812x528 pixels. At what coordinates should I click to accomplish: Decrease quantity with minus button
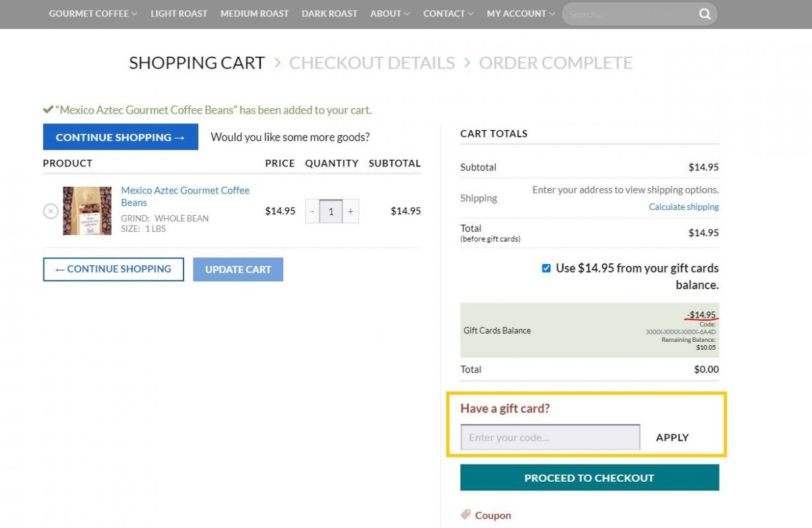[x=312, y=211]
